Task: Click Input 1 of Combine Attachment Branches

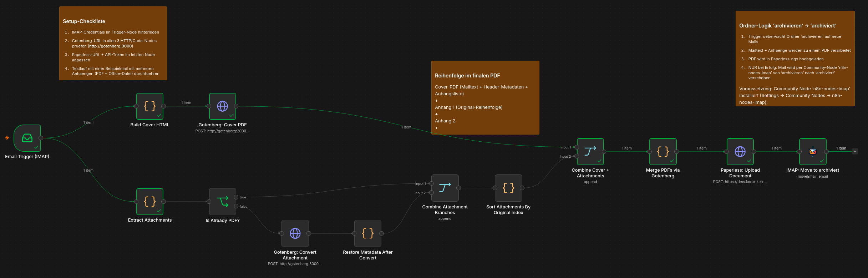Action: 431,183
